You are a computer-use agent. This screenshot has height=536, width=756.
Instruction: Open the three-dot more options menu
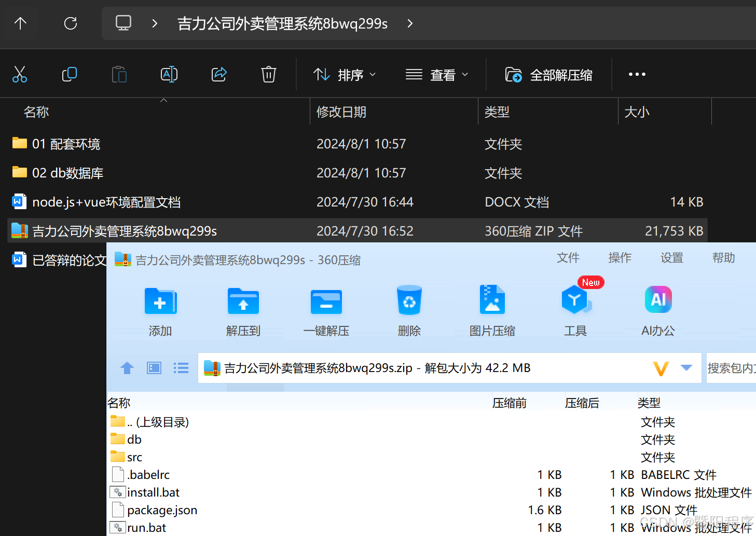[637, 75]
